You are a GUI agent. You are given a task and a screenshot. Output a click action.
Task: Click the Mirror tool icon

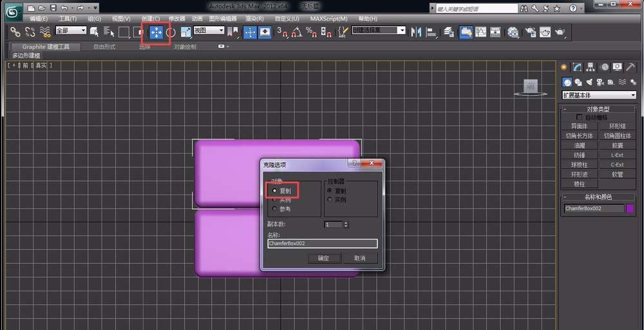tap(416, 32)
